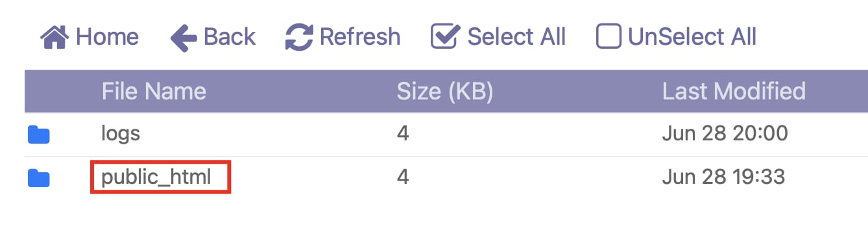Open the logs folder
Image resolution: width=868 pixels, height=234 pixels.
coord(121,135)
